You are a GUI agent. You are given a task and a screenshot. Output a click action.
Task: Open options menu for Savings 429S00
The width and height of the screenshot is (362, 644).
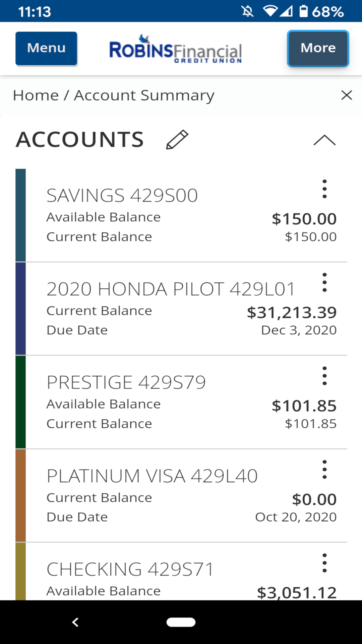click(x=324, y=189)
